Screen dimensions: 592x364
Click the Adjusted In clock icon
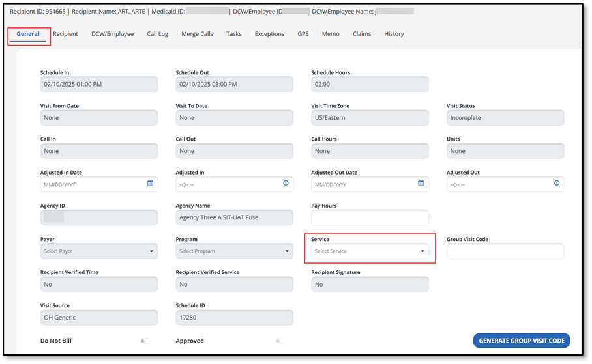pos(286,184)
